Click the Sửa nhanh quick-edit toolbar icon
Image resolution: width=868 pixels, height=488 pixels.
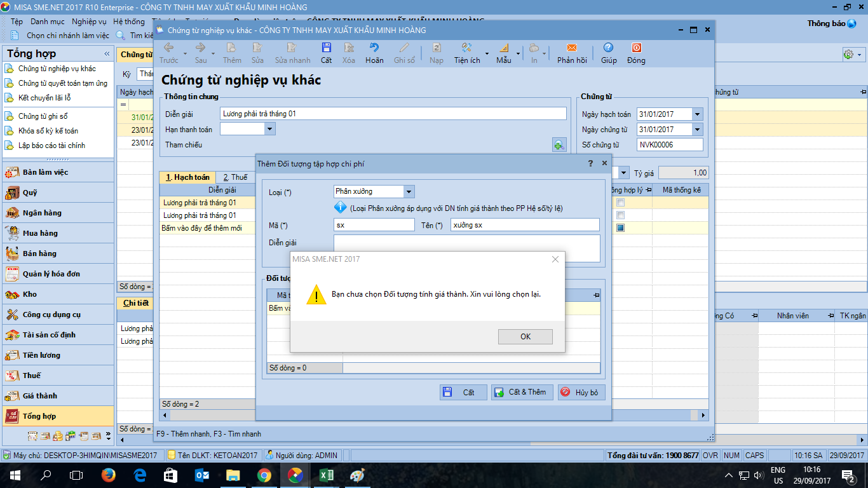point(292,48)
